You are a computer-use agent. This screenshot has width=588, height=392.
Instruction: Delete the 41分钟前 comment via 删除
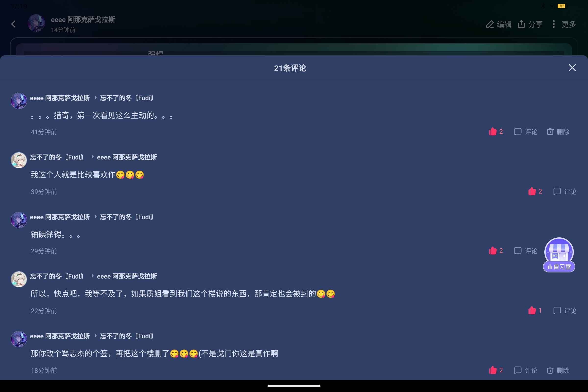(x=558, y=132)
